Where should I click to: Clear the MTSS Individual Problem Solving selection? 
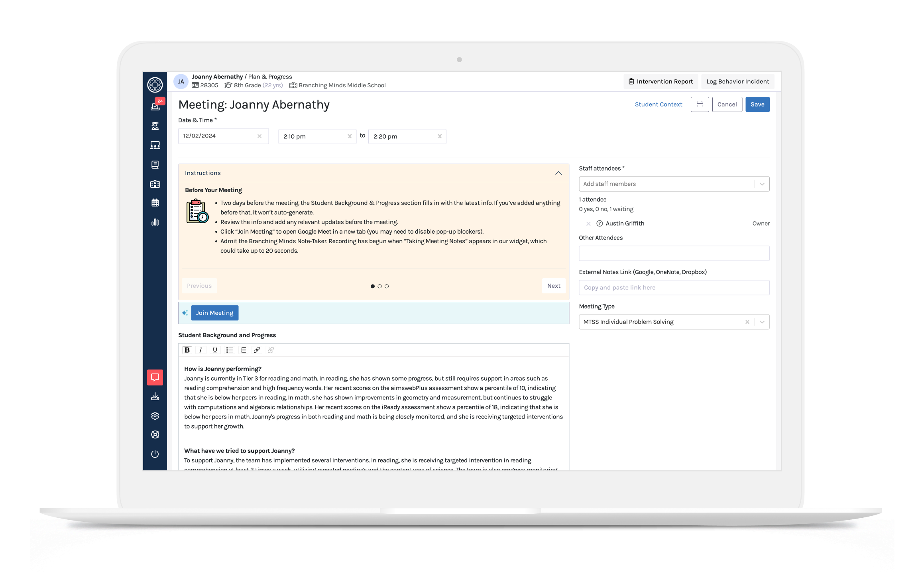pos(747,322)
